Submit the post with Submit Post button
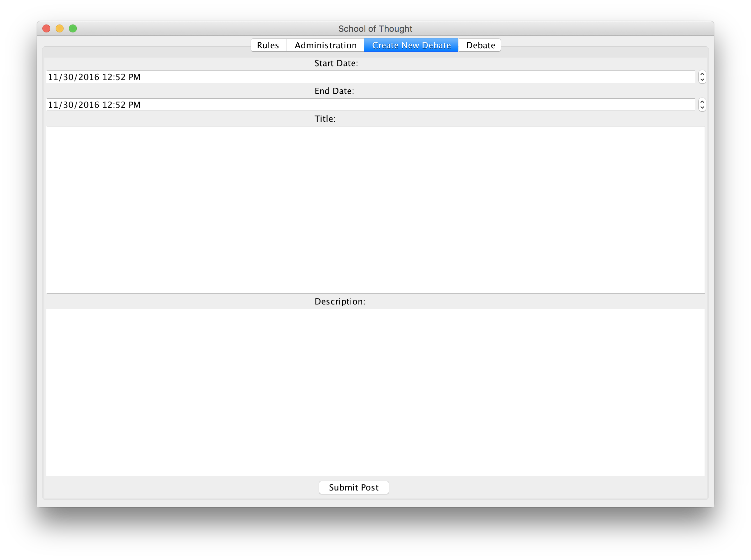This screenshot has width=751, height=560. click(x=354, y=488)
